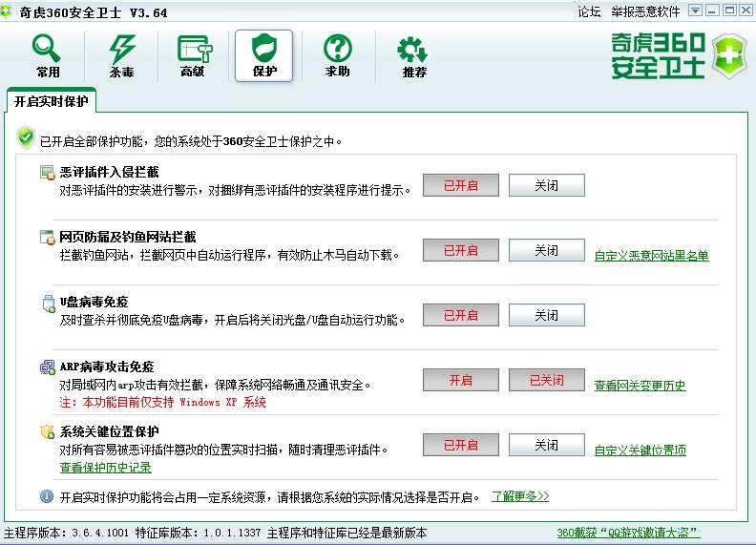
Task: Click 关闭 for U盘病毒免疫
Action: point(547,315)
